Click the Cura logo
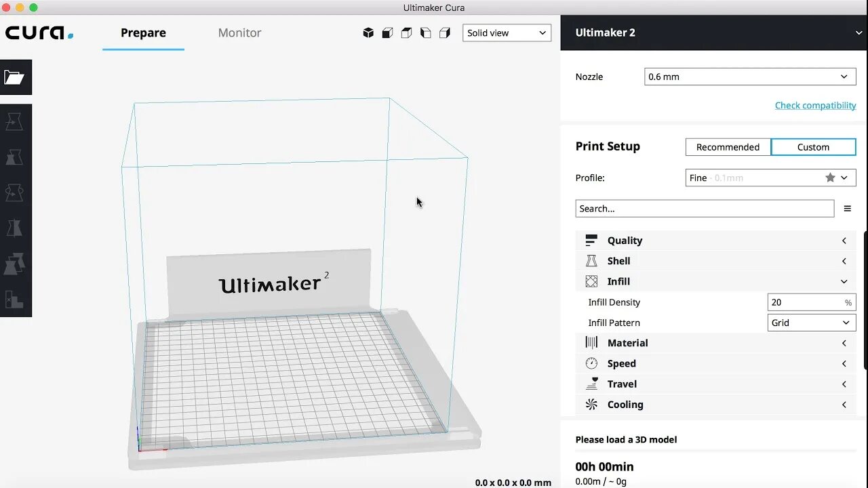This screenshot has width=868, height=488. click(39, 33)
